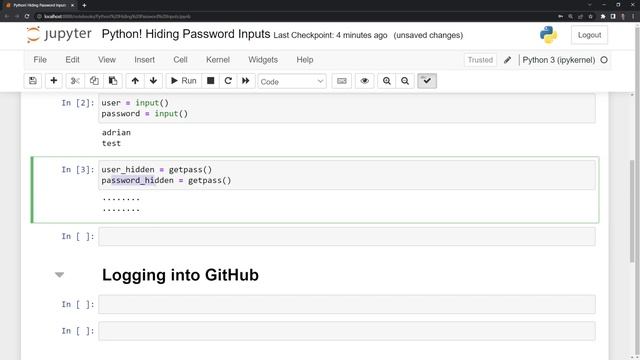Open the View menu
Screen dimensions: 640x360
point(107,60)
